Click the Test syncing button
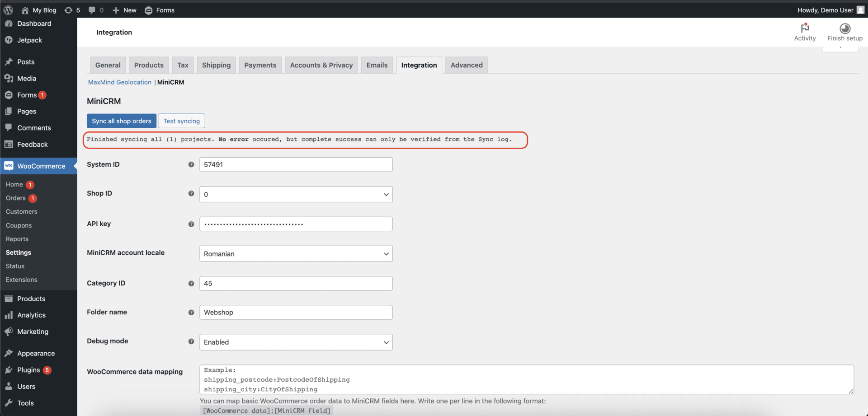 pyautogui.click(x=182, y=121)
